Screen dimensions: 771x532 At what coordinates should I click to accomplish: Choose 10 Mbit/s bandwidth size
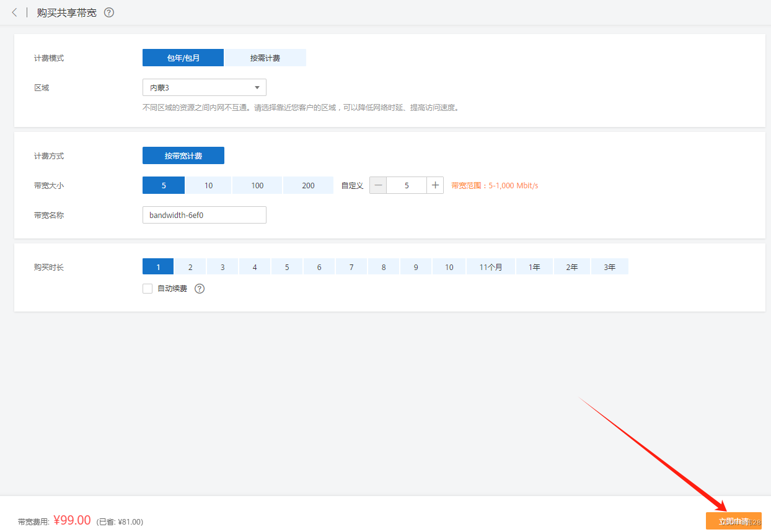208,186
